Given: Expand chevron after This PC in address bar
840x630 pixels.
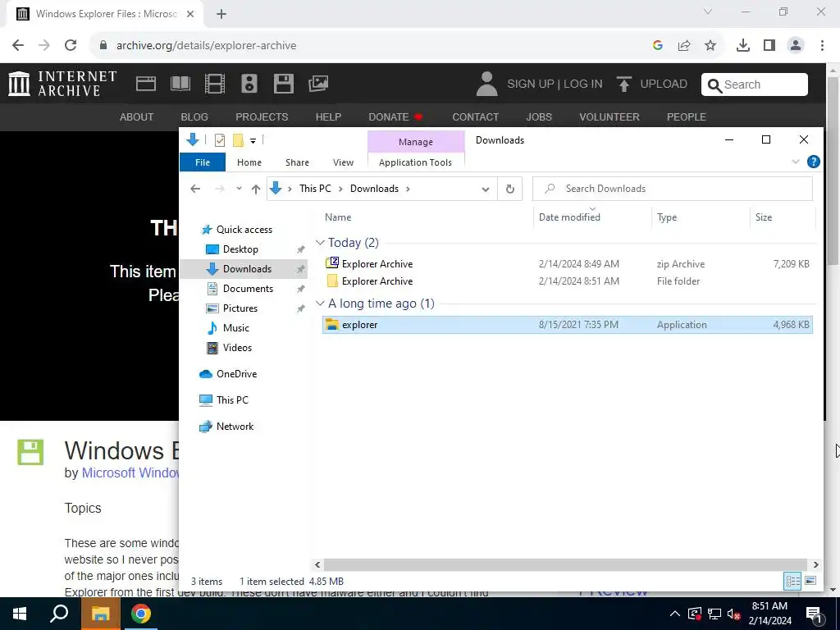Looking at the screenshot, I should point(341,189).
